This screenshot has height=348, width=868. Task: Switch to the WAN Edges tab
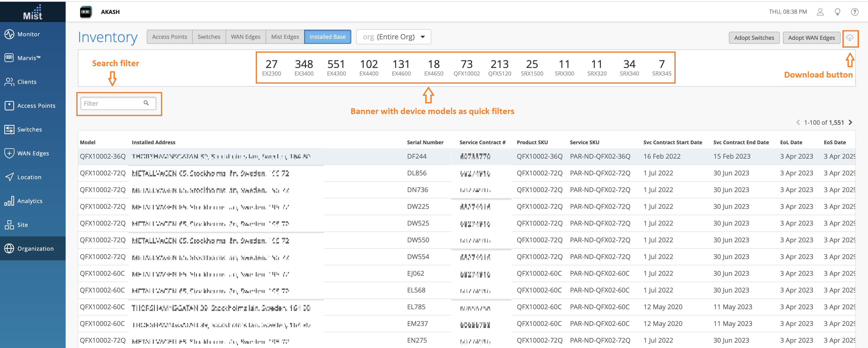tap(245, 37)
